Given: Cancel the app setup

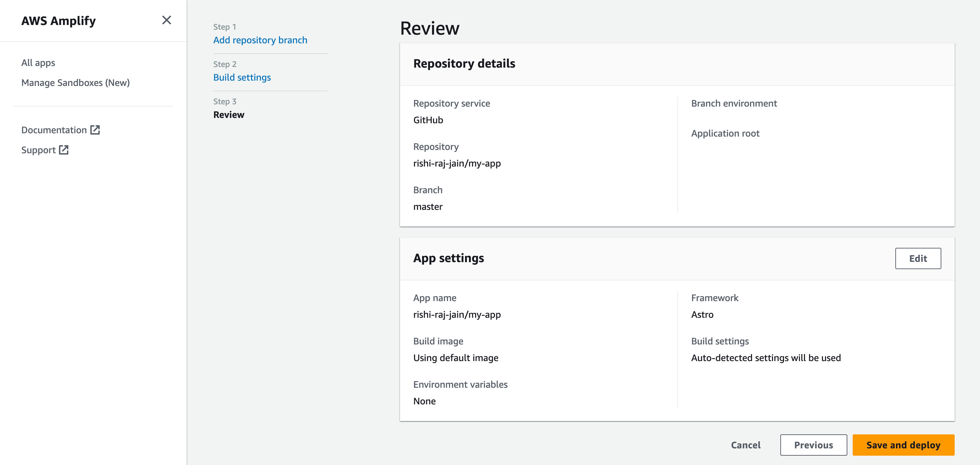Looking at the screenshot, I should [x=746, y=445].
